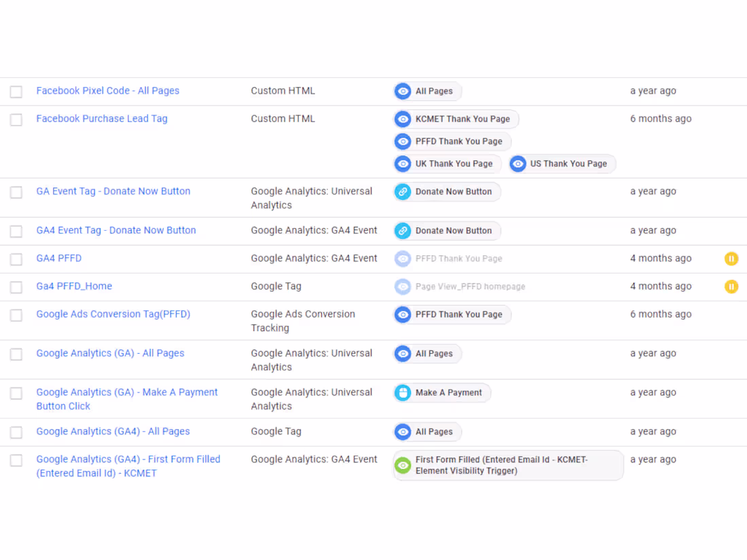Open the Facebook Purchase Lead Tag
The image size is (747, 560).
pyautogui.click(x=102, y=118)
